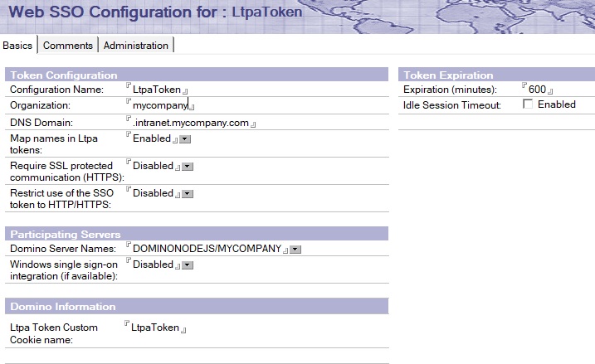Image resolution: width=595 pixels, height=364 pixels.
Task: Open Domino Server Names picker dropdown
Action: [295, 249]
